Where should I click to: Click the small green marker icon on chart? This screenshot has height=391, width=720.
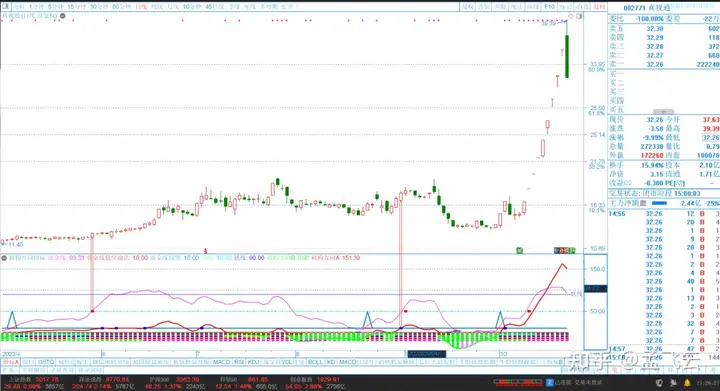coord(519,250)
